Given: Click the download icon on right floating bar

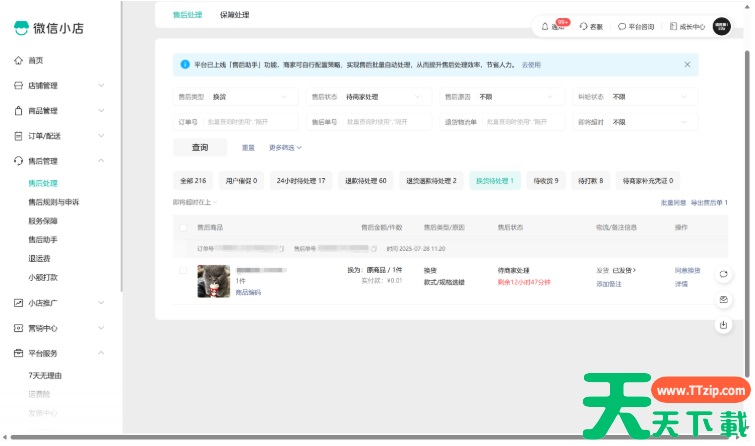Looking at the screenshot, I should (723, 324).
